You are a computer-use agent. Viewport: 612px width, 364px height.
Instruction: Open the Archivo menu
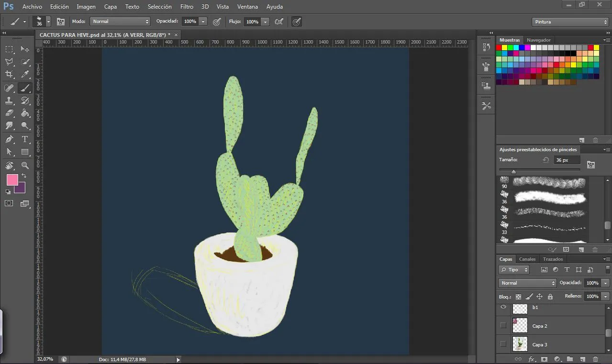pos(32,7)
